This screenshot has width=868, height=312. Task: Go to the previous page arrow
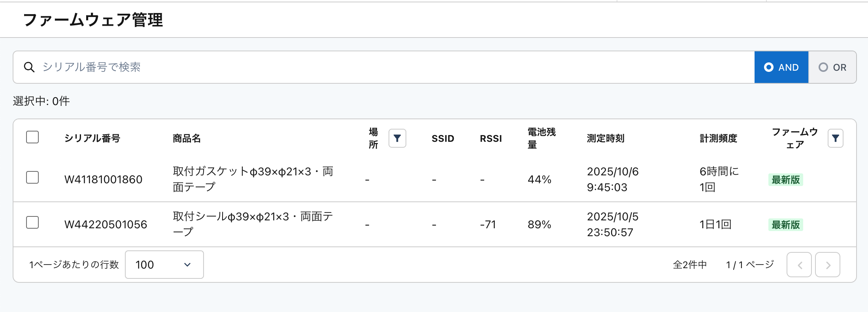pos(799,265)
